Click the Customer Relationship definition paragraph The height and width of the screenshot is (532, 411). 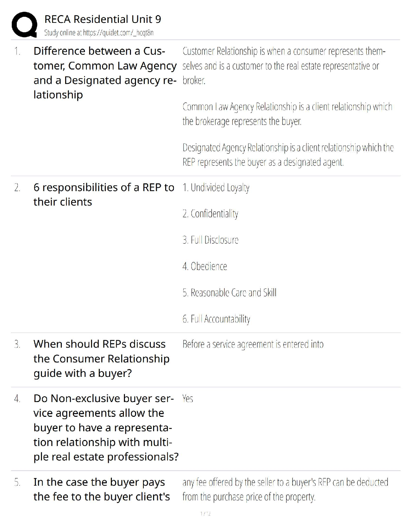click(x=284, y=66)
